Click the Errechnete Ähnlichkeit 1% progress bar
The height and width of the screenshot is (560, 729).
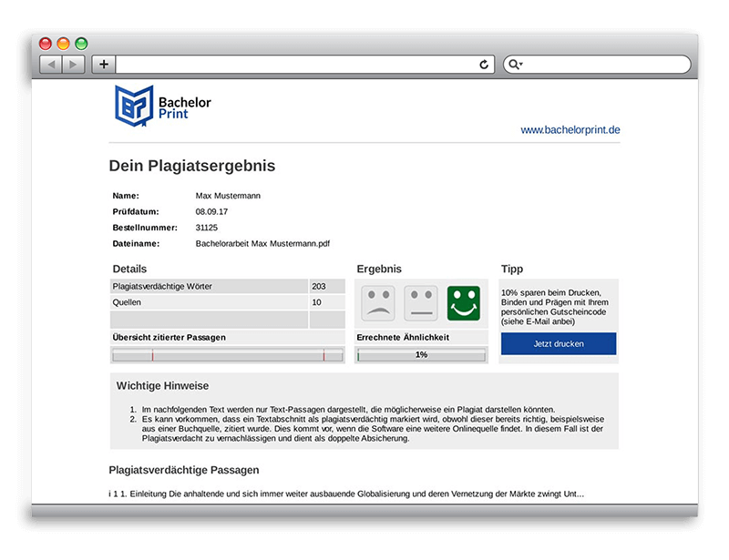tap(421, 355)
